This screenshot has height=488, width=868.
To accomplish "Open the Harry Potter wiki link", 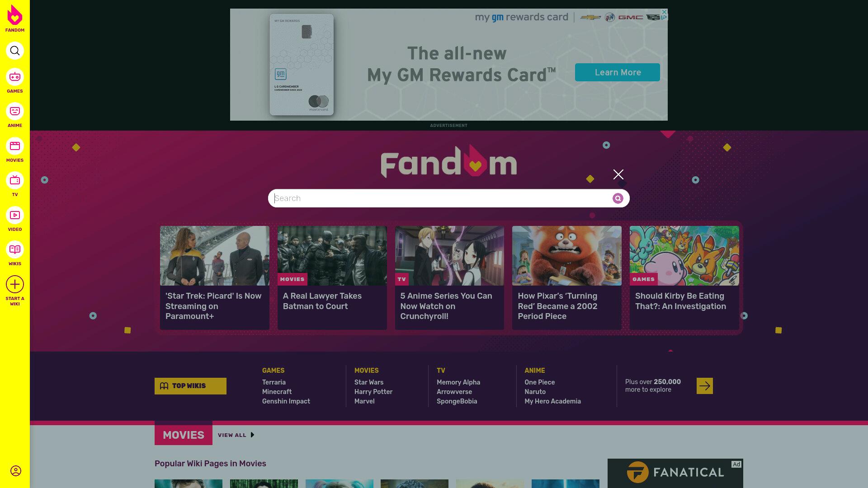I will 373,392.
